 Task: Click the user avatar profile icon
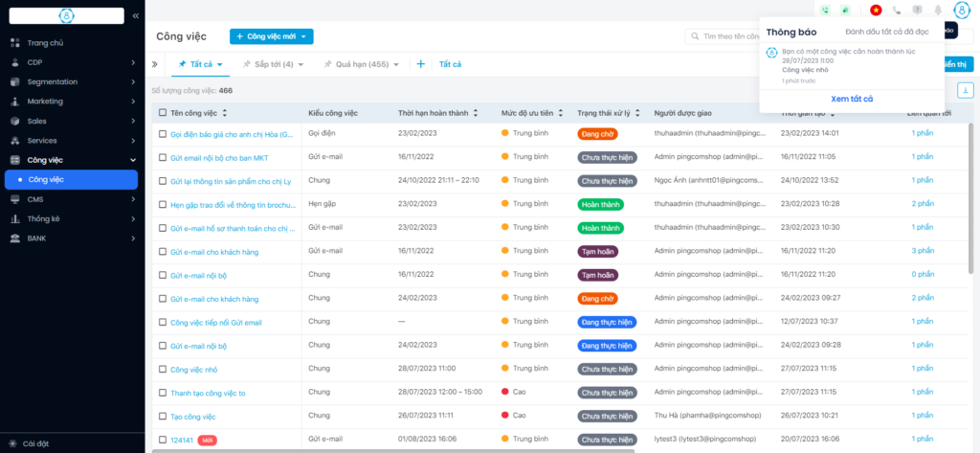tap(961, 10)
